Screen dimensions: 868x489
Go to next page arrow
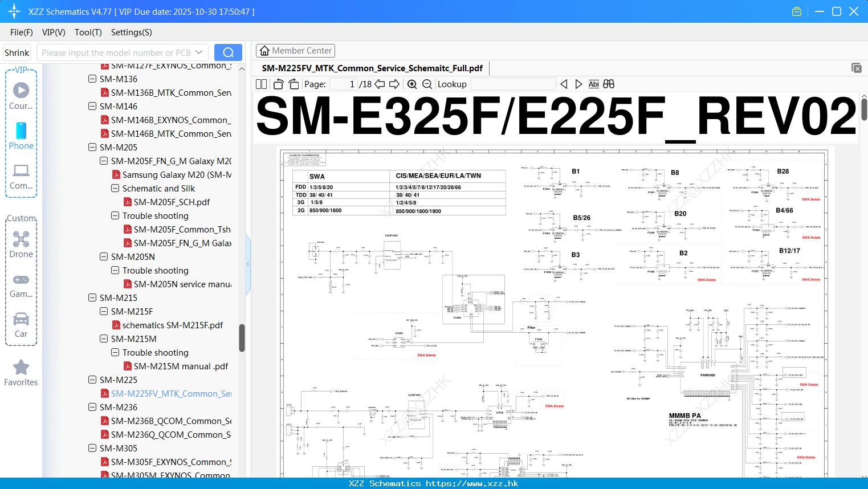(394, 84)
